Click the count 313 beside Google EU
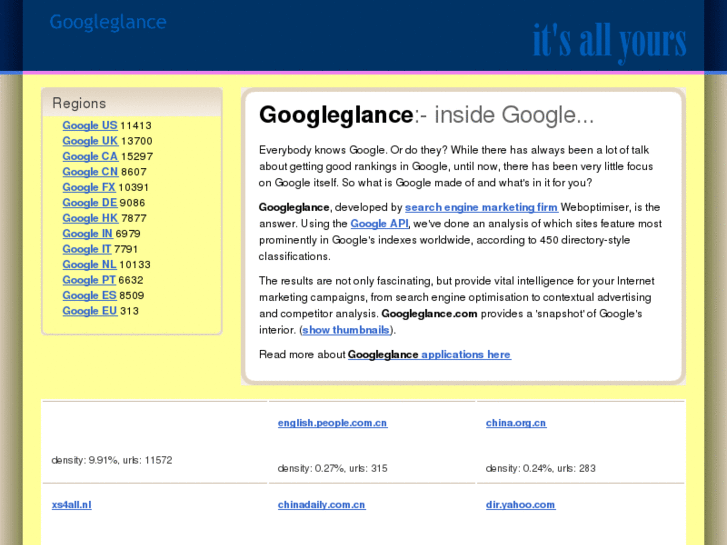Screen dimensions: 727x545 (129, 311)
